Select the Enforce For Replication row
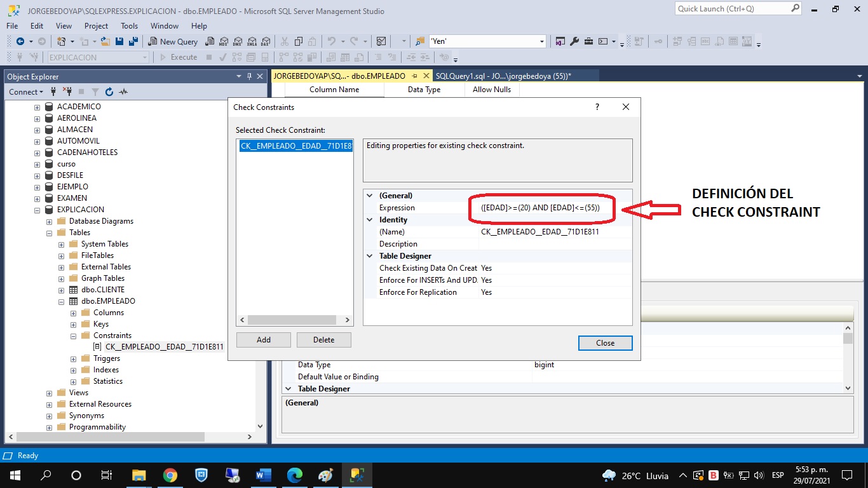Image resolution: width=868 pixels, height=488 pixels. (x=498, y=292)
